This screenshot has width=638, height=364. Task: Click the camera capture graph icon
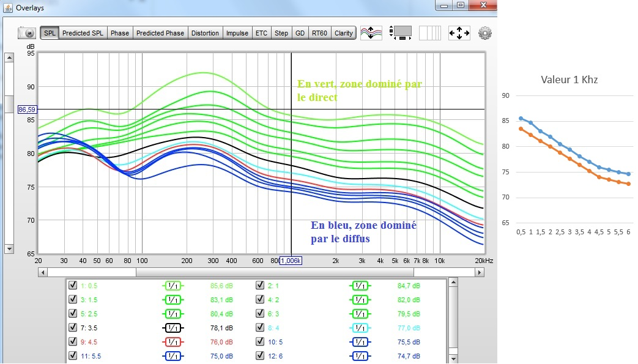(26, 33)
